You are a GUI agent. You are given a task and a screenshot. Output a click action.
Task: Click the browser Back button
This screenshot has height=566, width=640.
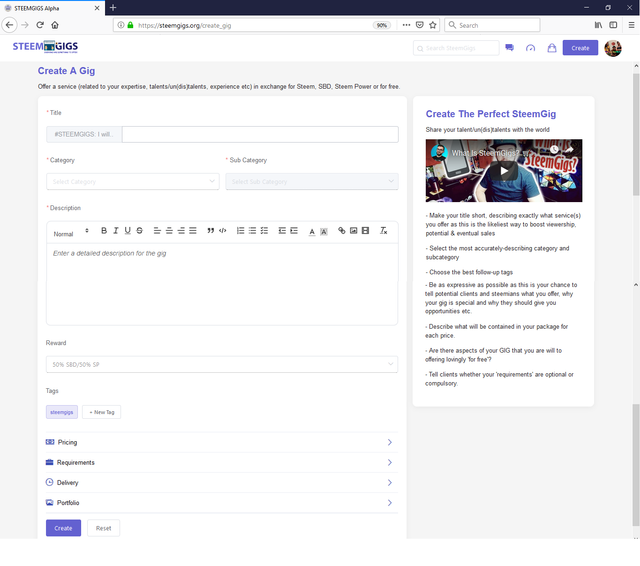pos(9,25)
